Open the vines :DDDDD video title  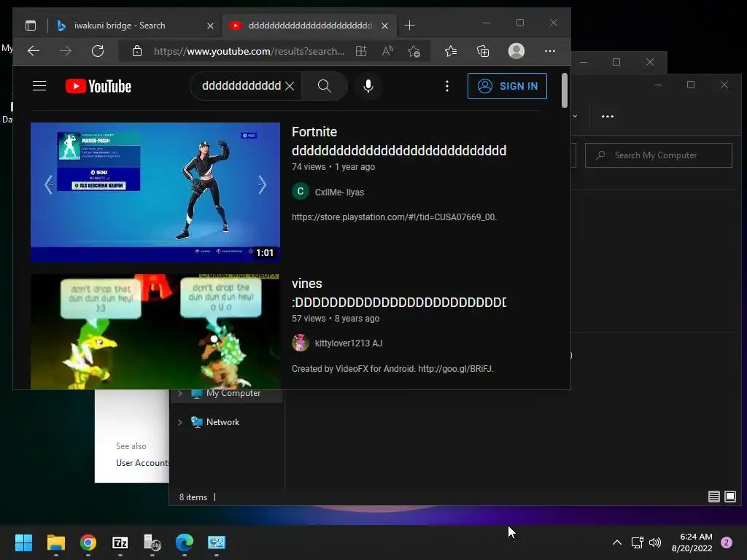tap(399, 293)
